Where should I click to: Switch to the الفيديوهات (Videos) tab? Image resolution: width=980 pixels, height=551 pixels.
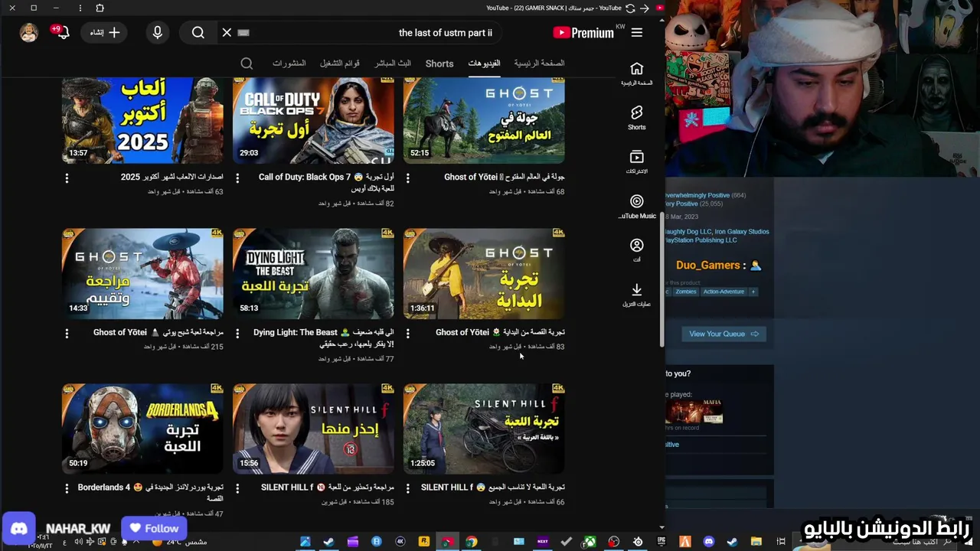[484, 63]
